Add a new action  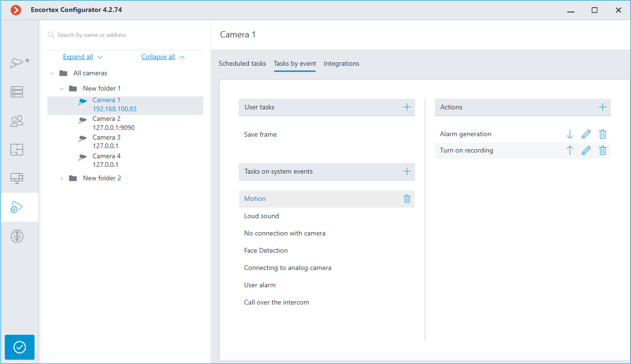(603, 107)
